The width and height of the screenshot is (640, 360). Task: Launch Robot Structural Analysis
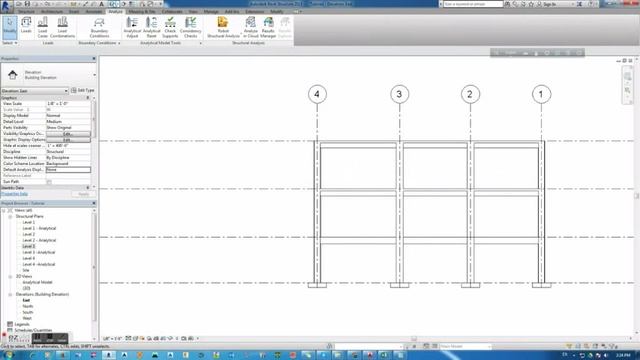pos(223,27)
